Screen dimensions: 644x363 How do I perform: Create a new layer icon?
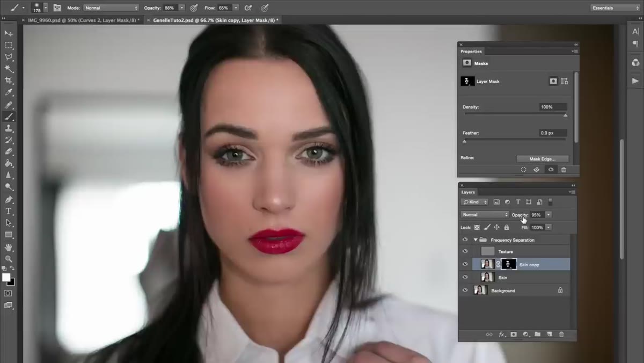[550, 334]
